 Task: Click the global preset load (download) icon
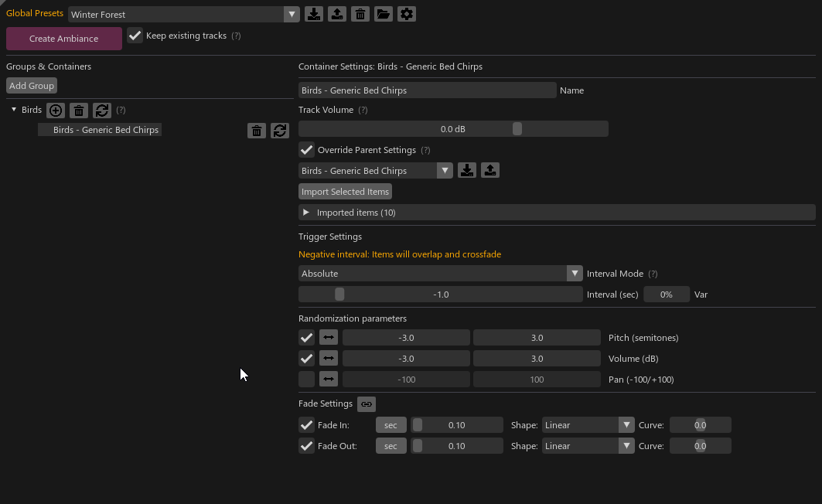pyautogui.click(x=314, y=14)
